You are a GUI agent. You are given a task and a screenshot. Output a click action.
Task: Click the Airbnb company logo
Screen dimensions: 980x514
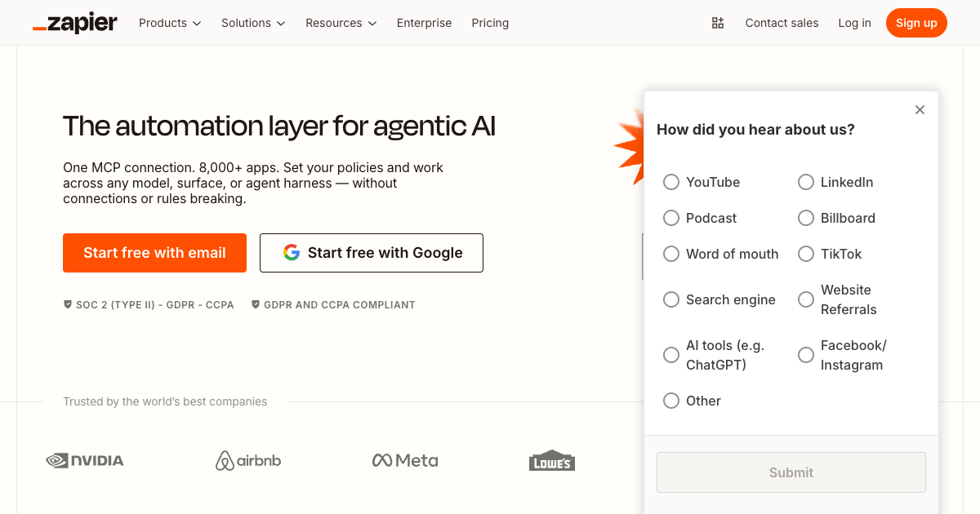point(247,460)
